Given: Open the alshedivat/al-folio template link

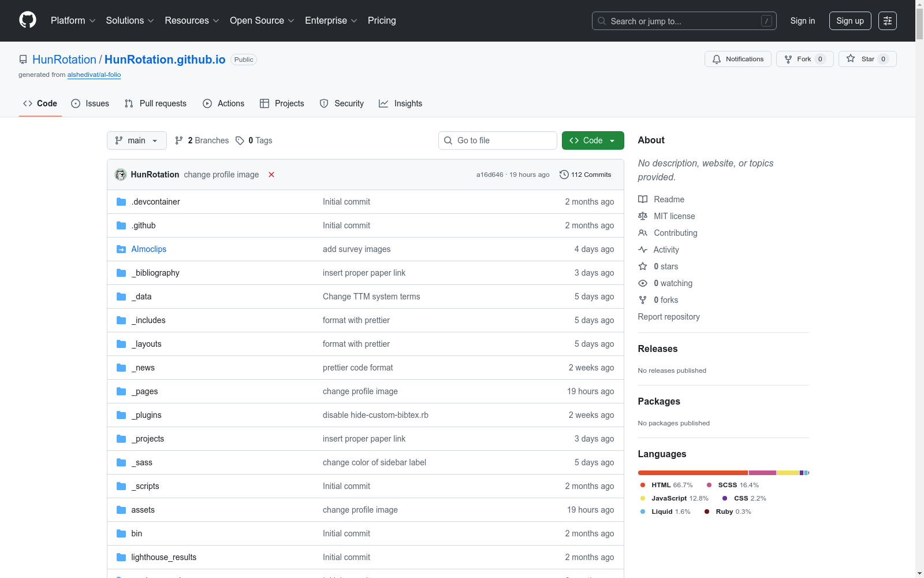Looking at the screenshot, I should tap(94, 75).
